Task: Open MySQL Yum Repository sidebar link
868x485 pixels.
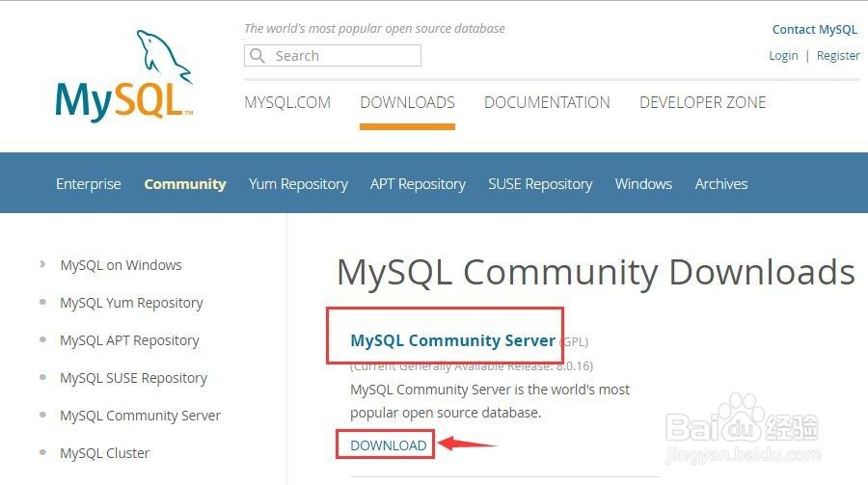Action: 131,303
